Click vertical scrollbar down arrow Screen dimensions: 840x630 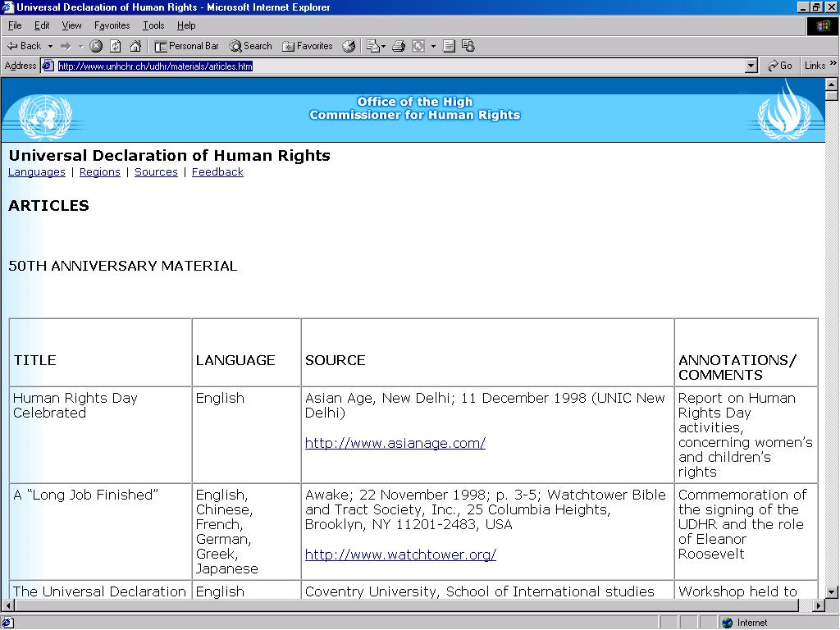(831, 592)
